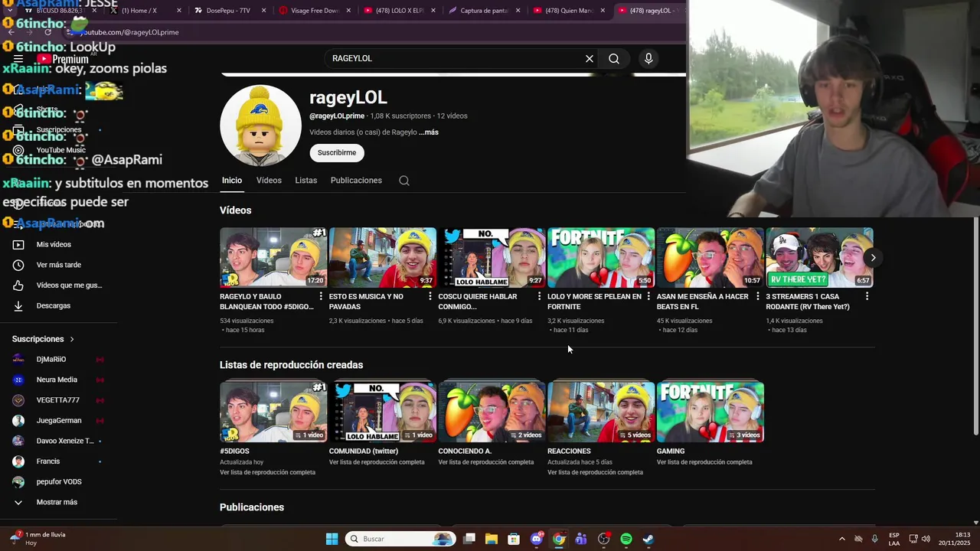Open the YouTube hamburger guide menu

click(x=18, y=59)
